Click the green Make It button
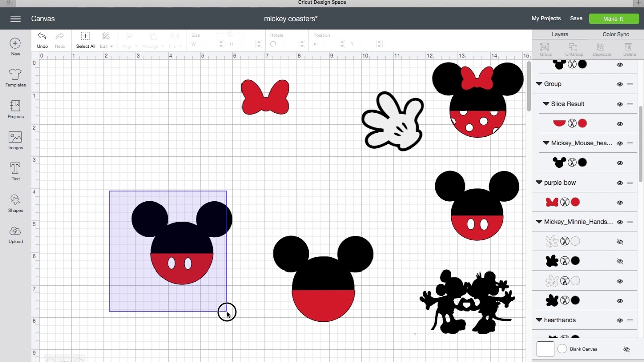Image resolution: width=644 pixels, height=362 pixels. coord(613,19)
